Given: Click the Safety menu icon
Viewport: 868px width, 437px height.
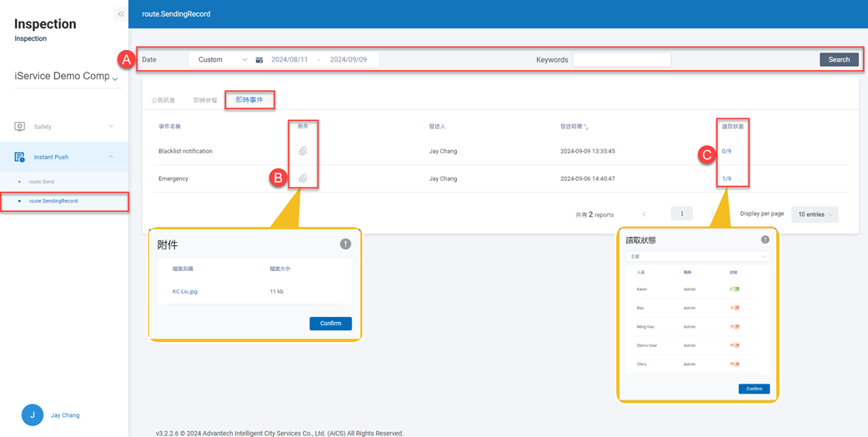Looking at the screenshot, I should (x=19, y=127).
